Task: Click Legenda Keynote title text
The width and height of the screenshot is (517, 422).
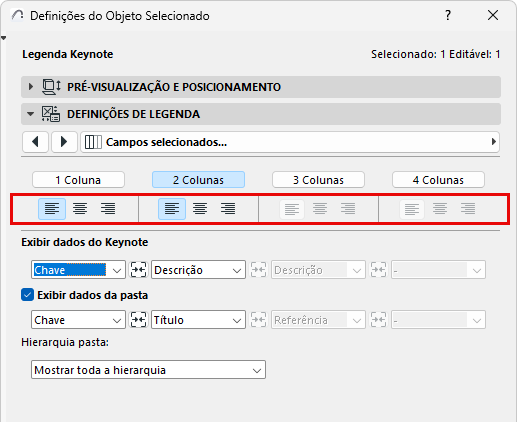Action: [68, 54]
